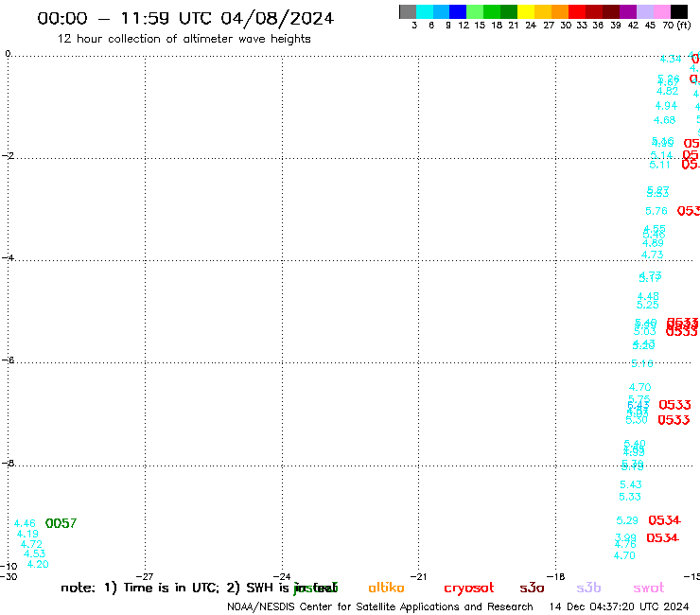The width and height of the screenshot is (700, 615).
Task: Click the cyan 6 ft legend swatch
Action: coord(425,11)
